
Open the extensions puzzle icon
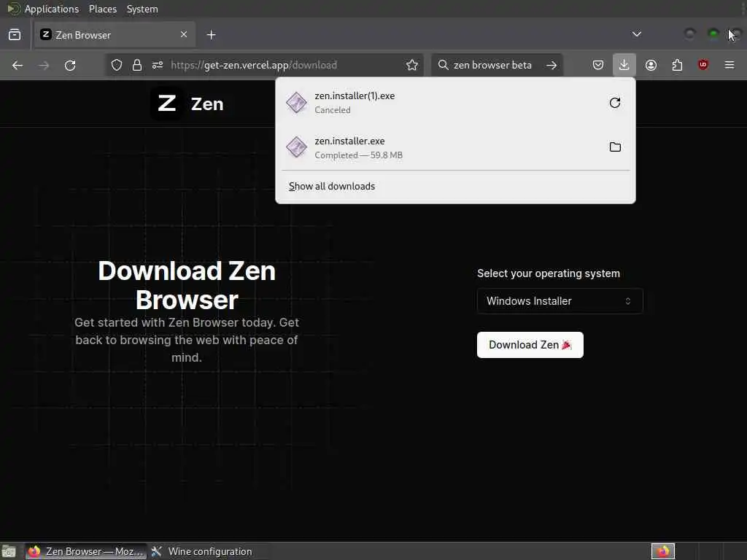677,65
